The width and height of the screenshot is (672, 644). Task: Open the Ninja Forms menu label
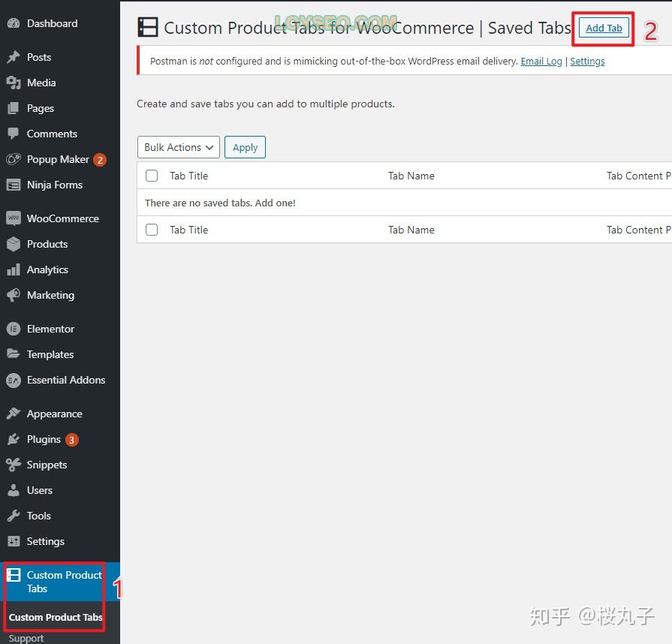pyautogui.click(x=55, y=185)
